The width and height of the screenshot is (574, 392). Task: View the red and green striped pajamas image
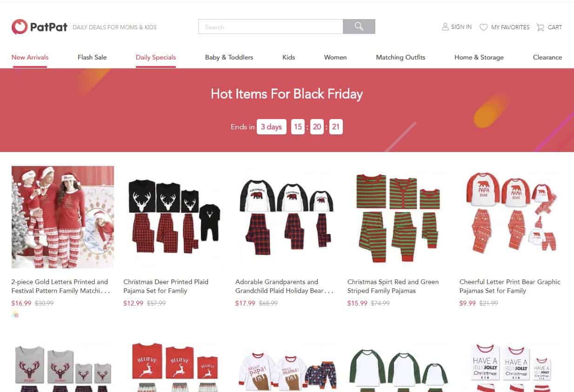coord(399,217)
